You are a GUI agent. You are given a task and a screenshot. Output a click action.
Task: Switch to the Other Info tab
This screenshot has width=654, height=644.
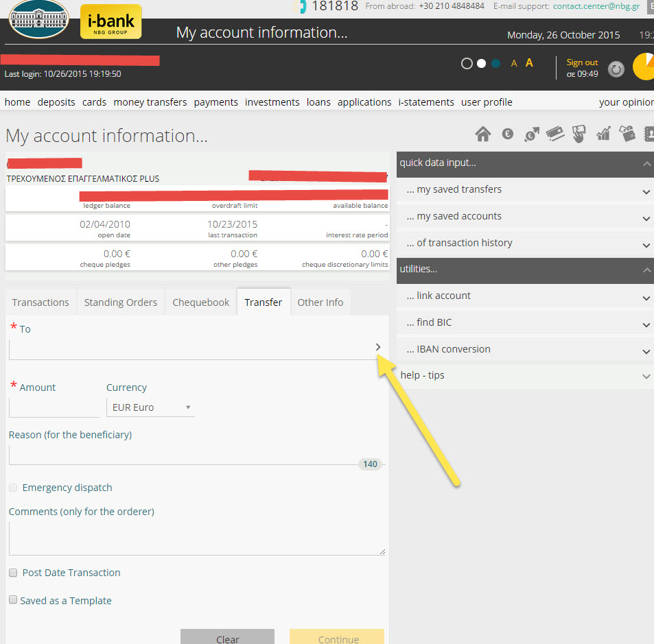(x=320, y=302)
